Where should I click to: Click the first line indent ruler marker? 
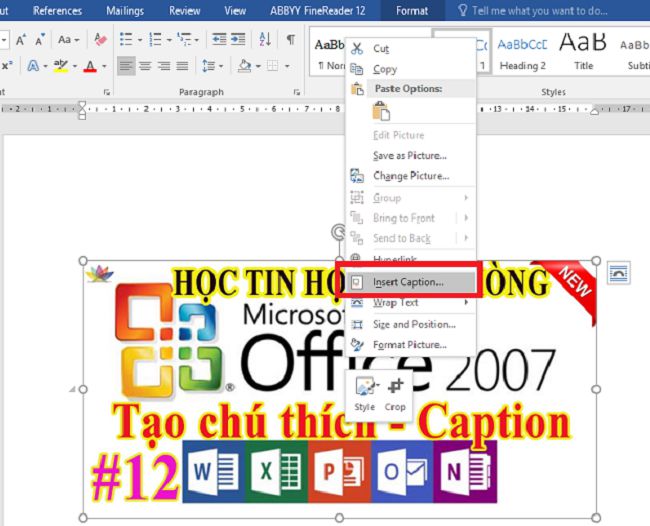tap(82, 105)
